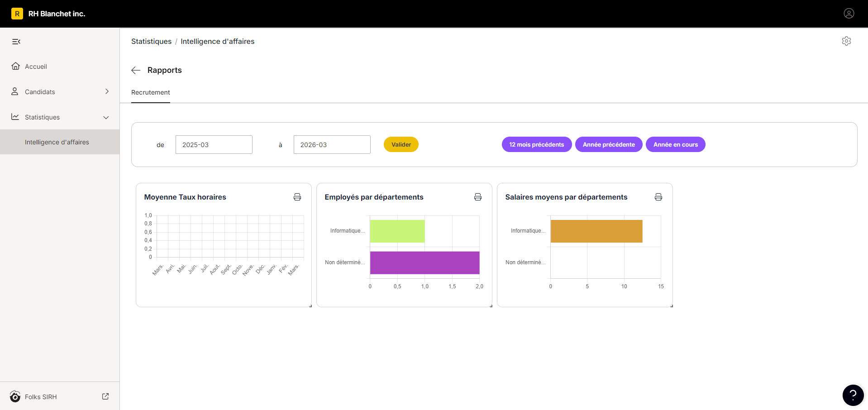The width and height of the screenshot is (868, 410).
Task: Print the Salaires moyens par départements chart
Action: (658, 197)
